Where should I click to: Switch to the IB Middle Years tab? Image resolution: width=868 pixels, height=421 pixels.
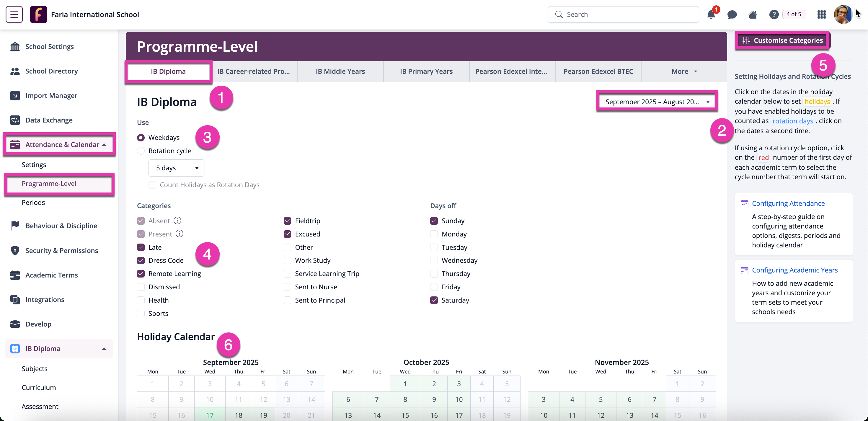340,71
